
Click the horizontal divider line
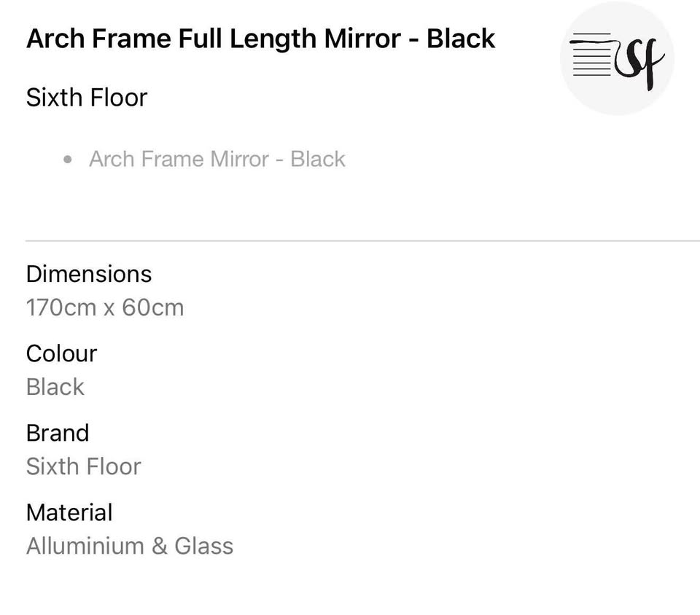point(362,240)
